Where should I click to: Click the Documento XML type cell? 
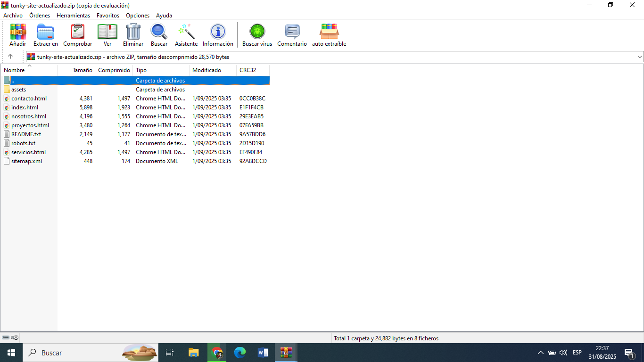coord(157,161)
